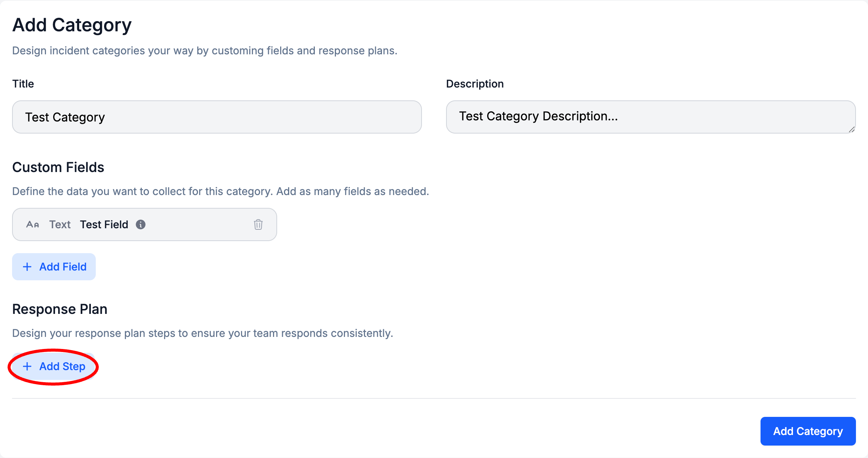Click the Add Category page heading
868x458 pixels.
[72, 25]
